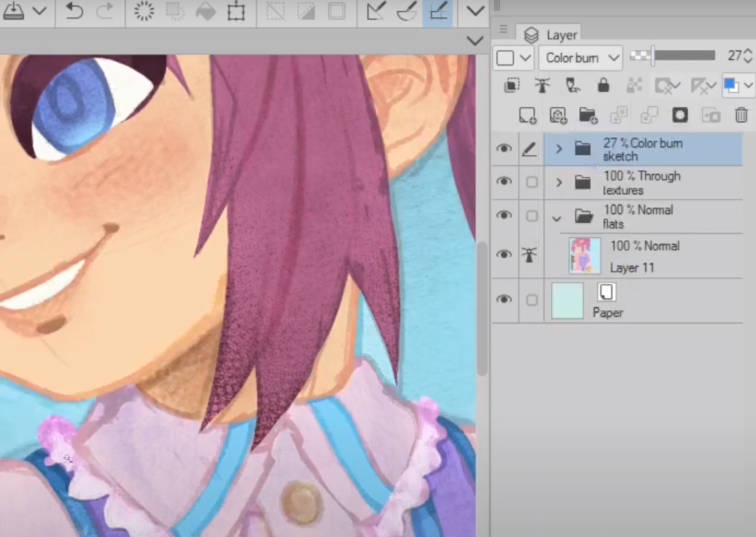The width and height of the screenshot is (756, 537).
Task: Hide the Paper layer
Action: pos(504,300)
